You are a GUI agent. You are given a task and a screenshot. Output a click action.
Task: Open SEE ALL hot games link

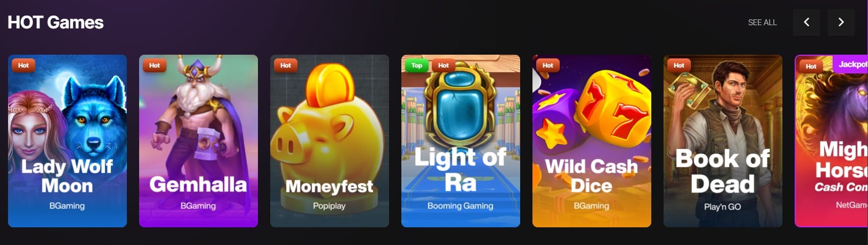[762, 23]
